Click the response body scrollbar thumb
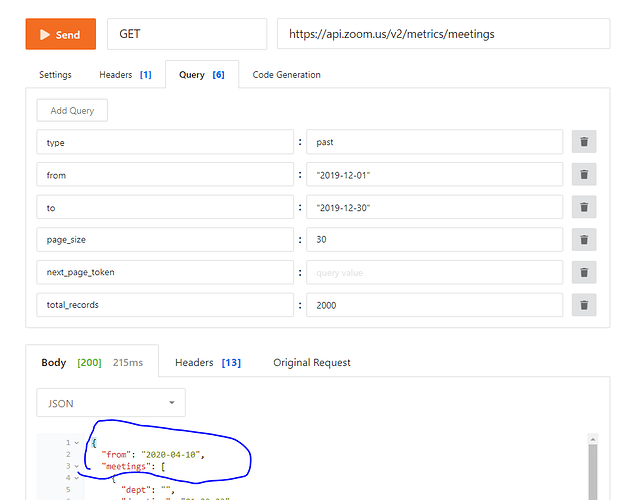 [593, 472]
